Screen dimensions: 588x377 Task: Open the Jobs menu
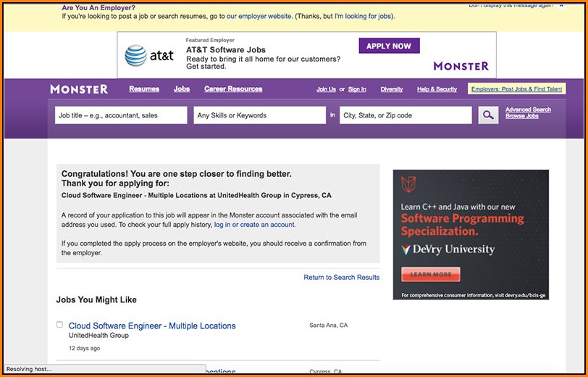click(x=182, y=89)
